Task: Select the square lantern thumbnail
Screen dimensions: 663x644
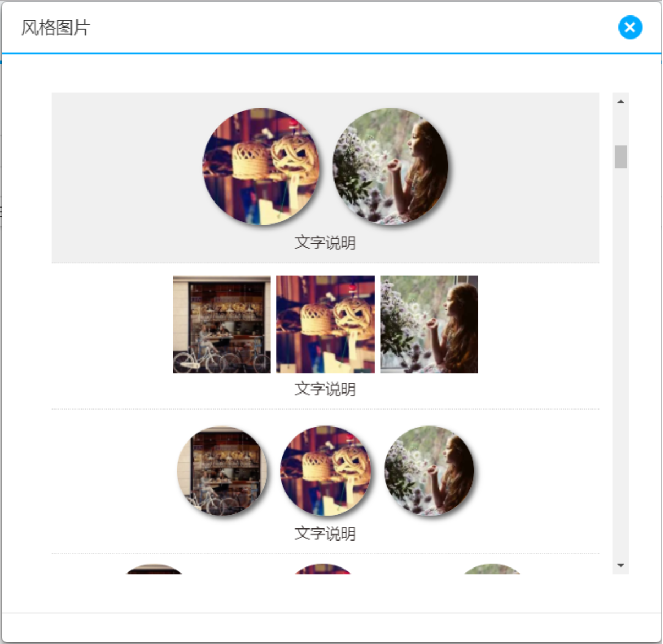Action: (x=325, y=324)
